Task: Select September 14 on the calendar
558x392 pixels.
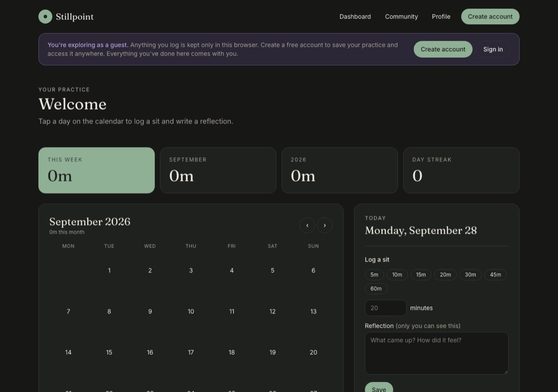Action: pos(68,352)
